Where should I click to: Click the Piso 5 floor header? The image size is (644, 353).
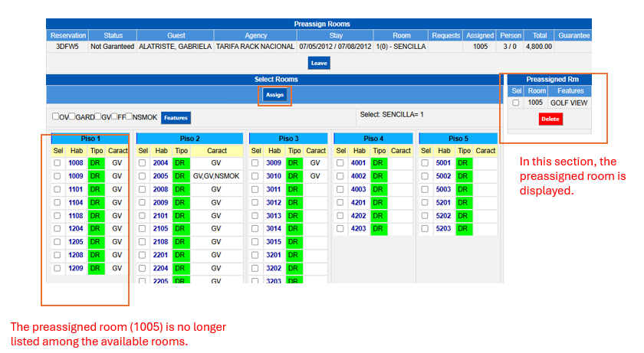[x=458, y=139]
